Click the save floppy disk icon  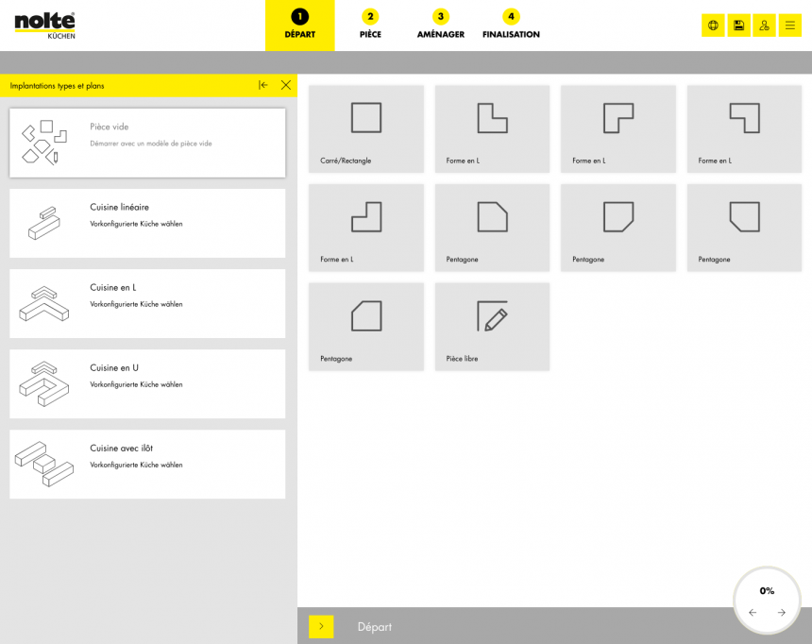(738, 25)
